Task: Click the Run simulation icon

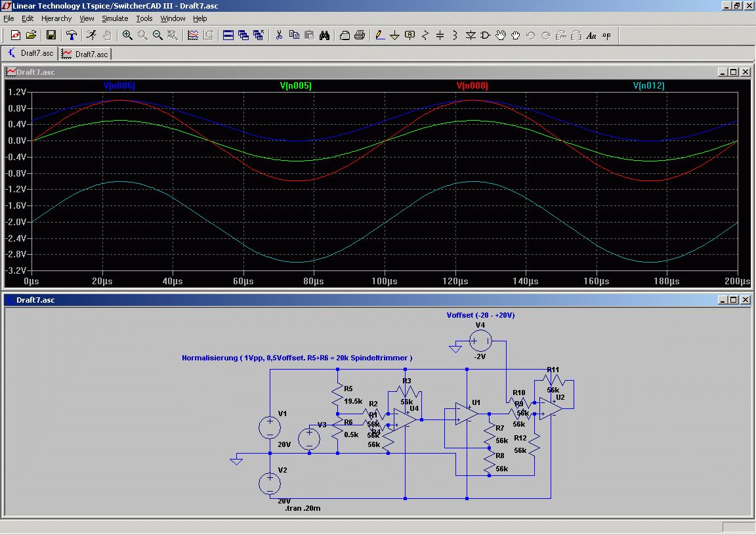Action: [x=92, y=35]
